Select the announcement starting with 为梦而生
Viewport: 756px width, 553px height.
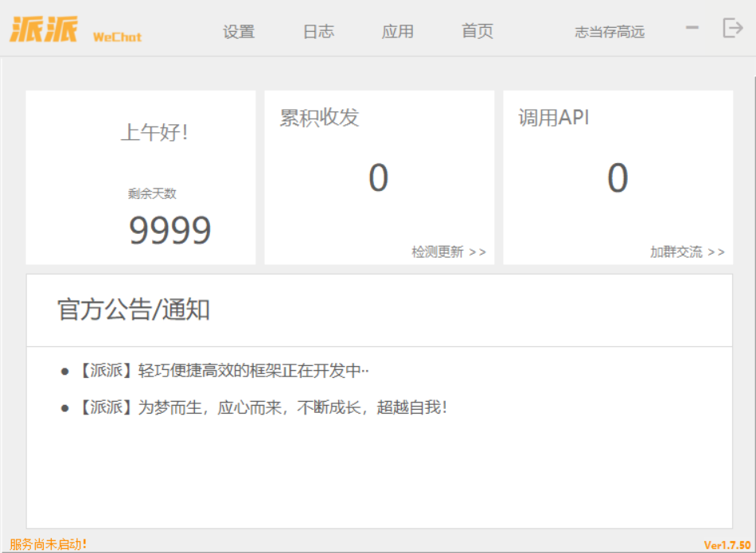click(263, 407)
